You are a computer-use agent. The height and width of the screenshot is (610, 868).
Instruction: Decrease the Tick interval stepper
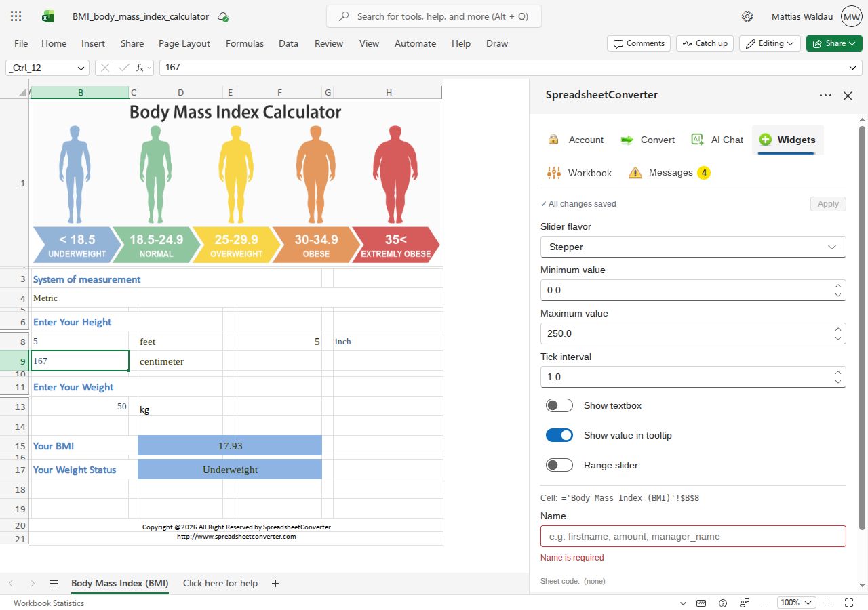click(x=838, y=382)
